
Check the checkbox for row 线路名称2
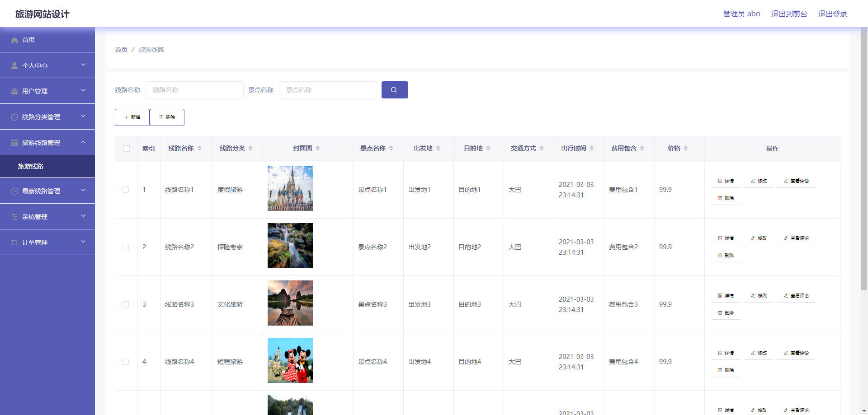tap(126, 247)
